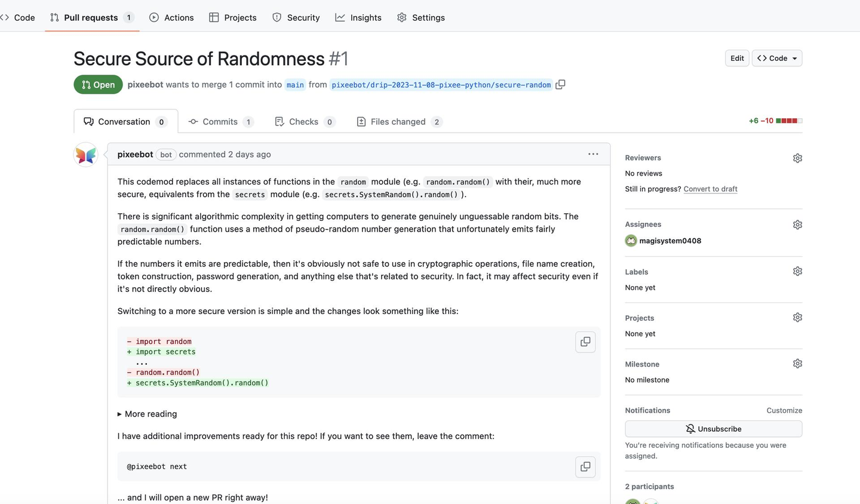Open the pixeebot avatar profile
860x504 pixels.
point(86,155)
